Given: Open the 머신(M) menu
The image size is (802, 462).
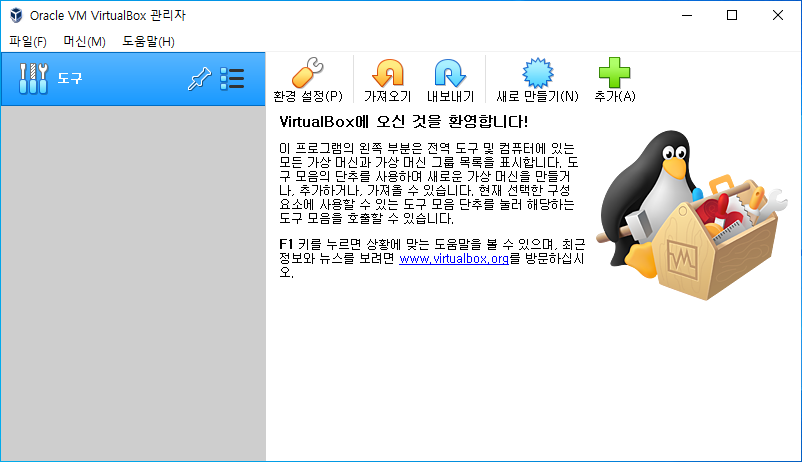Looking at the screenshot, I should pos(84,41).
